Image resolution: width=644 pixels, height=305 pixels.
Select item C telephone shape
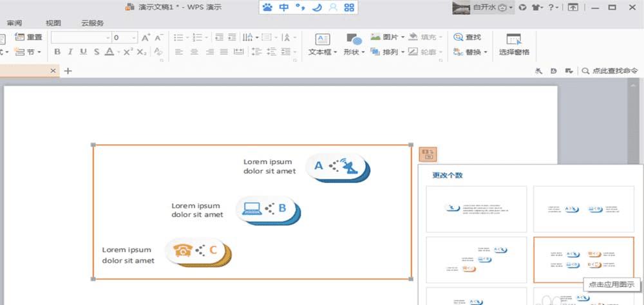[x=198, y=252]
